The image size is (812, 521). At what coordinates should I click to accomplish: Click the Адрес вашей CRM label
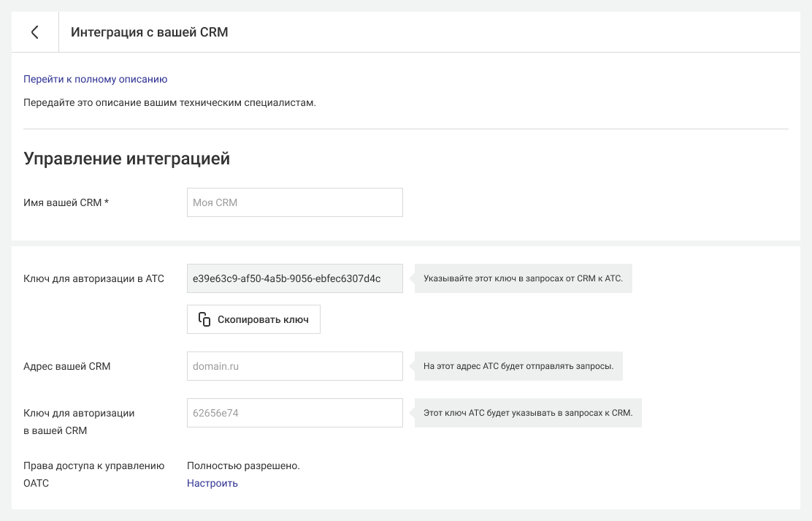click(66, 366)
